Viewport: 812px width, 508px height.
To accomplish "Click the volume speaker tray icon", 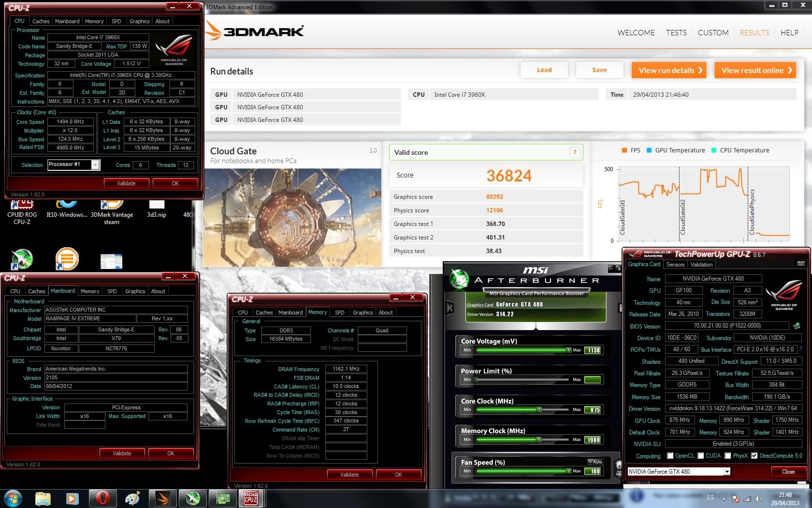I will [758, 499].
